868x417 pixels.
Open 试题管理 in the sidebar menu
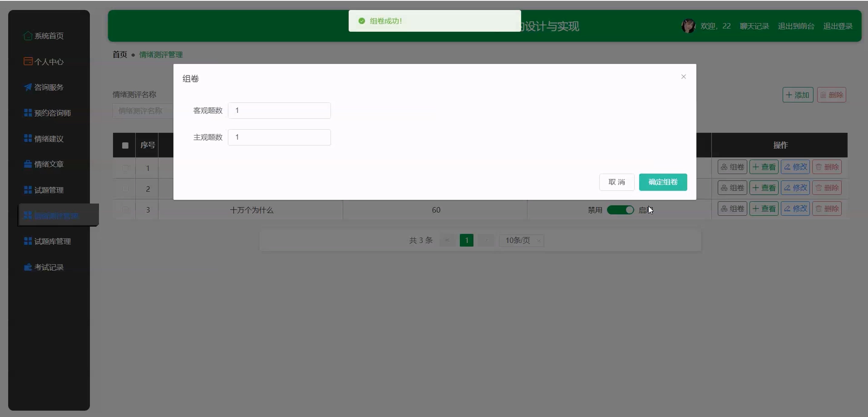49,190
